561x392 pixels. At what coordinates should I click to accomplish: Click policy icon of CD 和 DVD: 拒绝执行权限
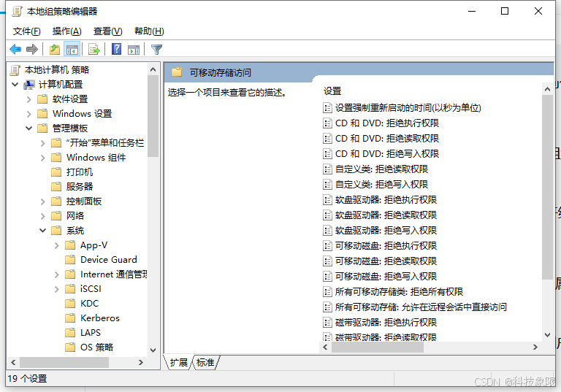327,123
